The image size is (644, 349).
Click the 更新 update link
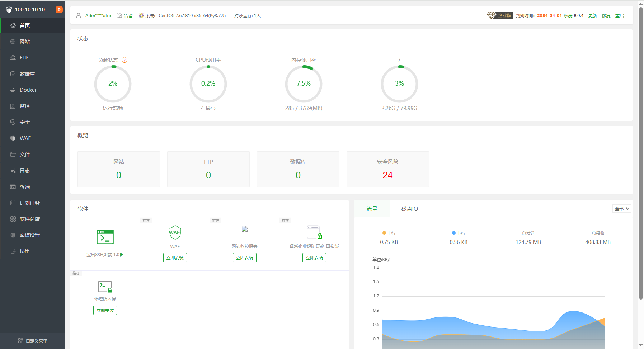pos(592,15)
